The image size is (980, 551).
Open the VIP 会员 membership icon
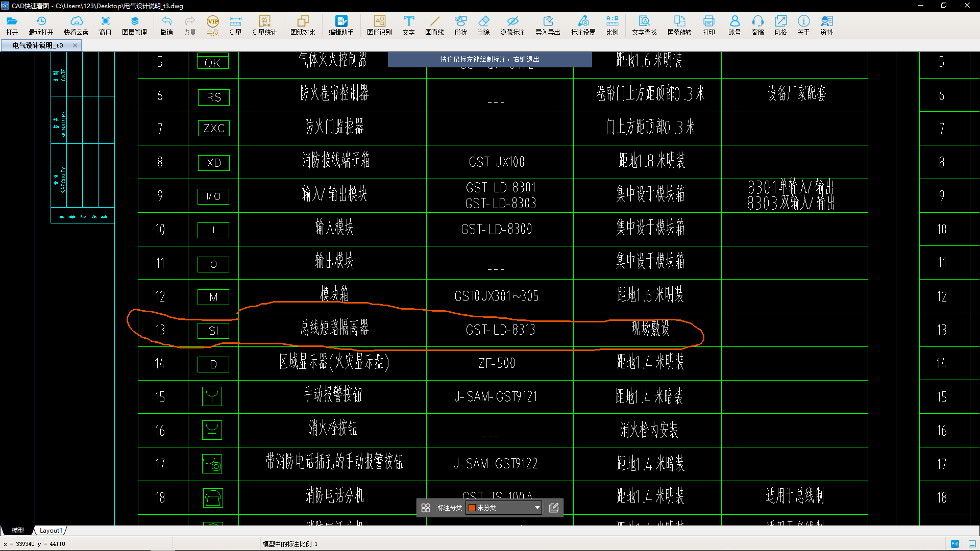point(212,25)
